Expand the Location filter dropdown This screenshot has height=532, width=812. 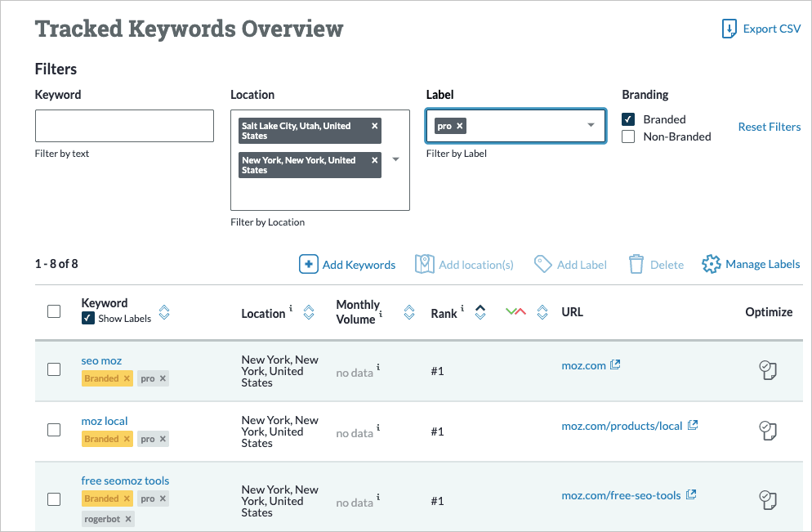pyautogui.click(x=396, y=159)
